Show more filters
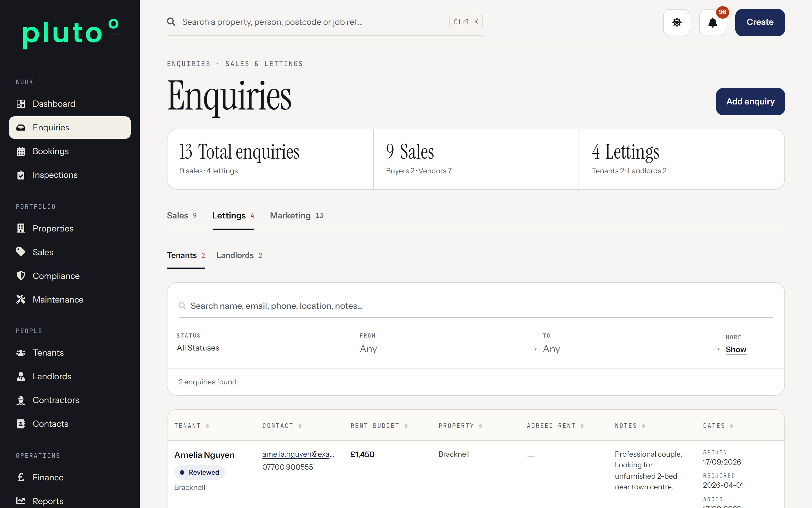 (736, 350)
